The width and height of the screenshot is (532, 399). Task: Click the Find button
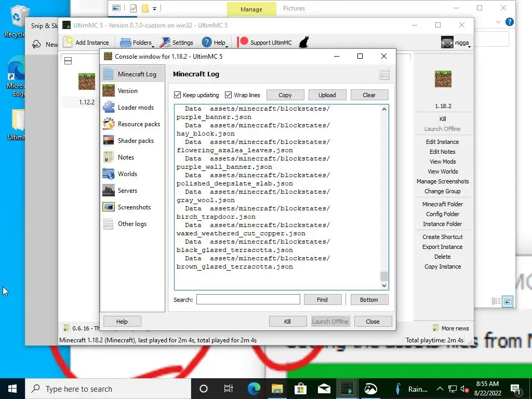(x=322, y=300)
